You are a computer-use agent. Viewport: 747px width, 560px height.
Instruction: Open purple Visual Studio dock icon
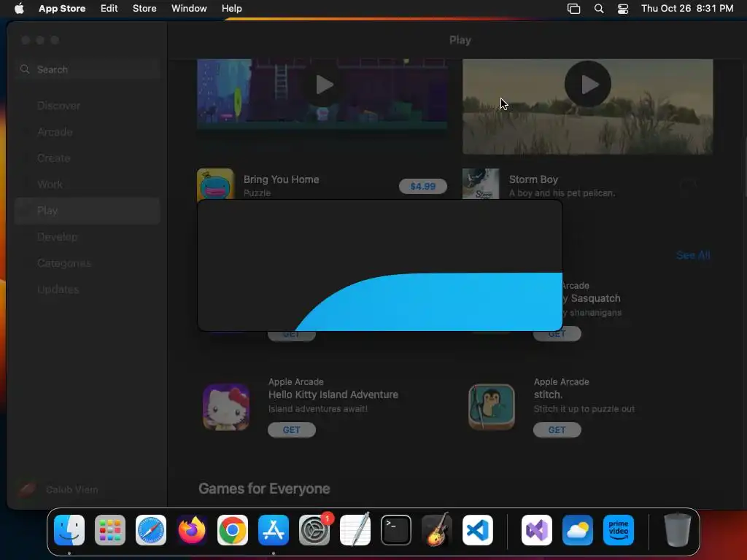pyautogui.click(x=537, y=530)
